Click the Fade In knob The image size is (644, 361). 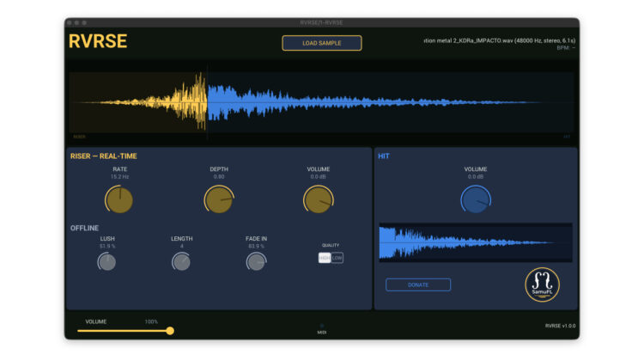[x=256, y=261]
